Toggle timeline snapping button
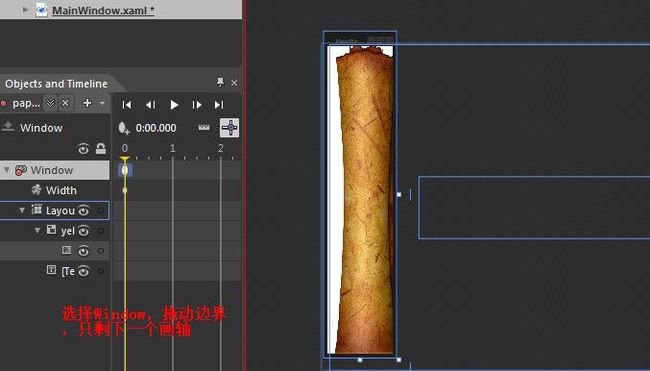The width and height of the screenshot is (650, 371). 229,128
